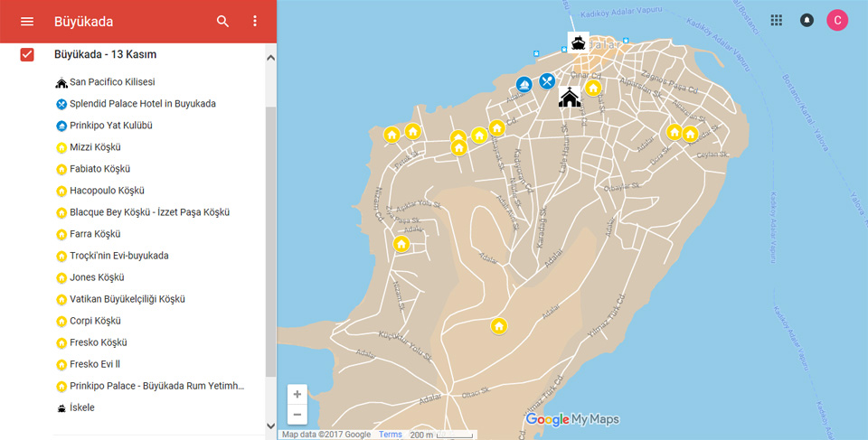Click the sidebar scrollbar down arrow
Image resolution: width=868 pixels, height=440 pixels.
tap(270, 426)
